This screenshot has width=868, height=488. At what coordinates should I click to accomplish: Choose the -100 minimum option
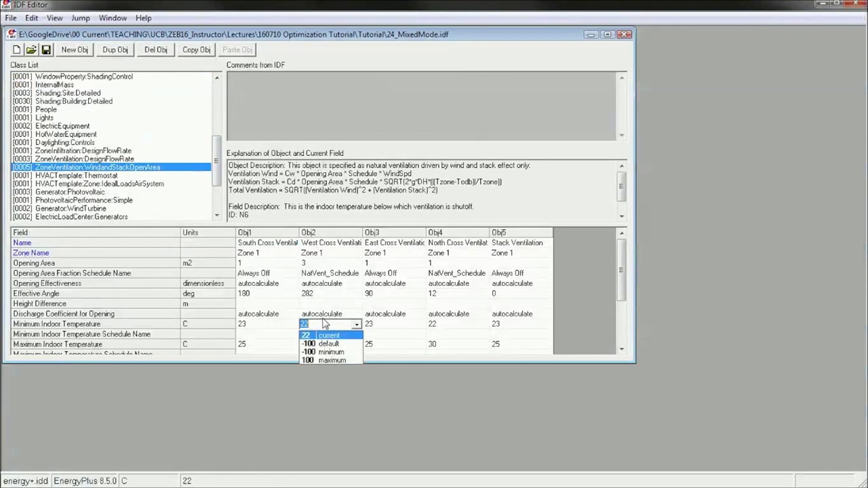(x=331, y=352)
